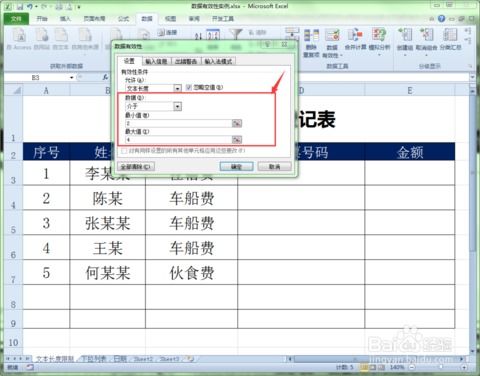This screenshot has height=376, width=480.
Task: Click zoom out minus button in status bar
Action: point(412,367)
